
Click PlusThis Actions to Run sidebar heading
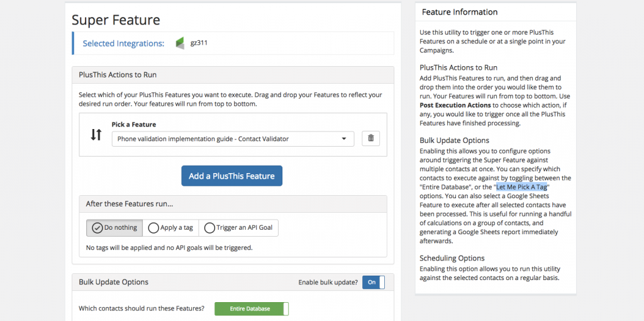coord(458,67)
